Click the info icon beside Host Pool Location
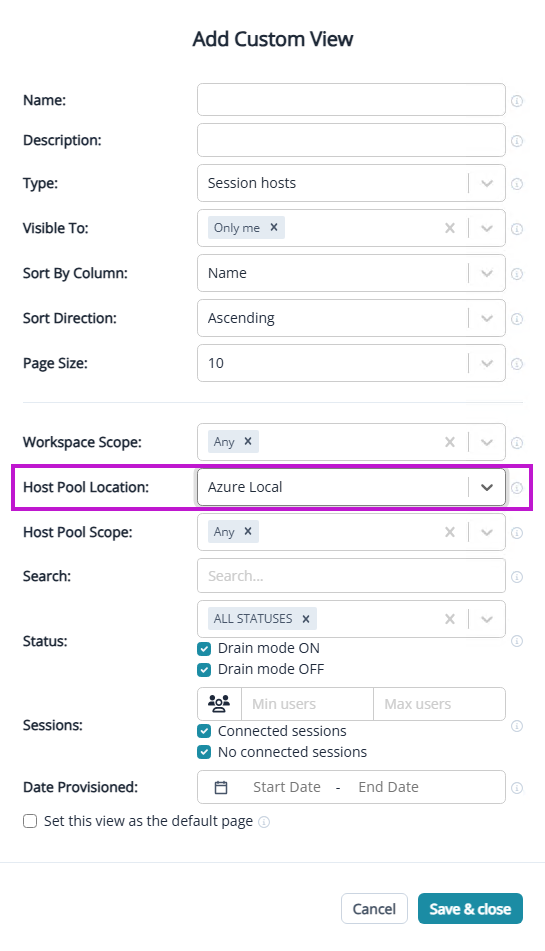545x951 pixels. coord(517,488)
